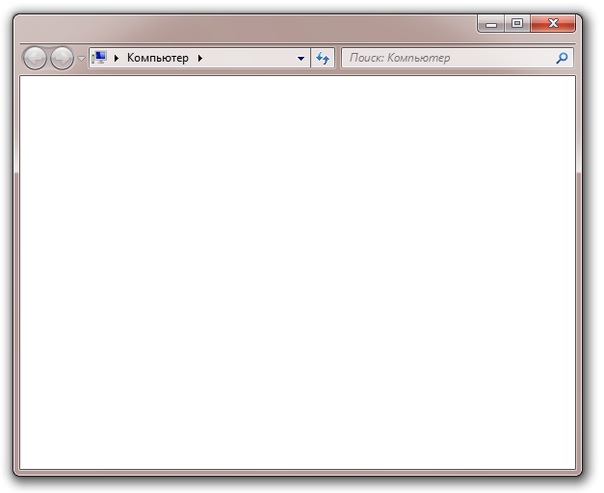Select the Компьютер breadcrumb text
Screen dimensions: 604x493
(158, 58)
